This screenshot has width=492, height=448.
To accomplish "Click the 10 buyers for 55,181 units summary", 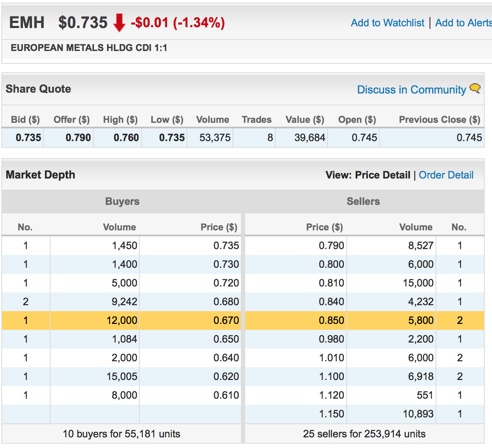I will (122, 434).
